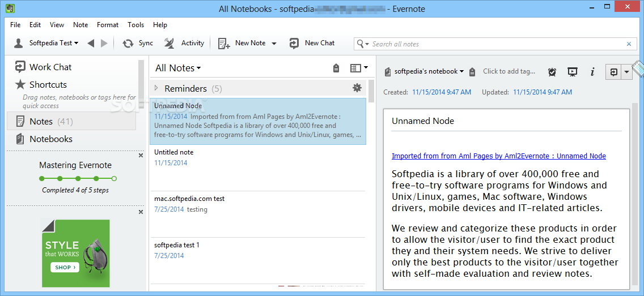Sync notes with the Sync button
This screenshot has width=644, height=296.
pyautogui.click(x=138, y=43)
